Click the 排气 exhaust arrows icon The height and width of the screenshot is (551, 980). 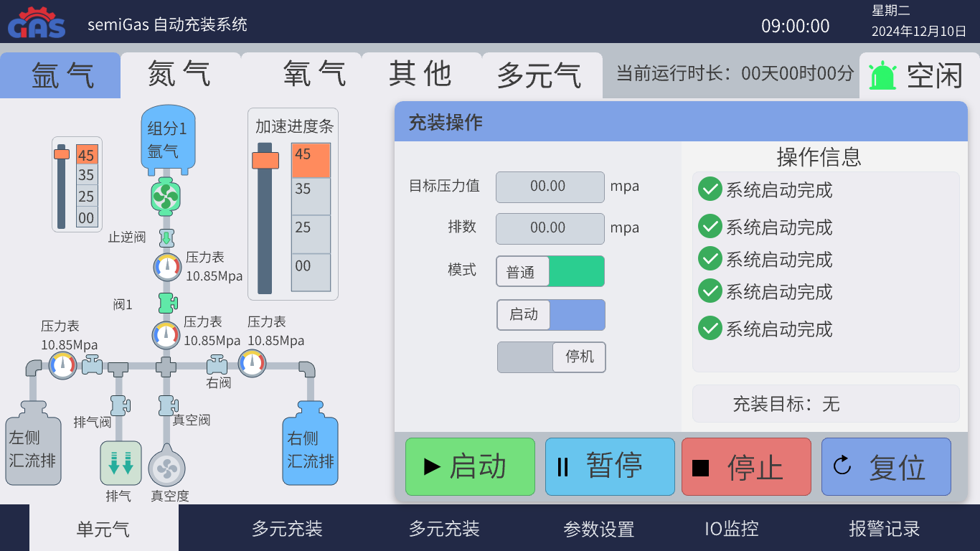click(121, 463)
